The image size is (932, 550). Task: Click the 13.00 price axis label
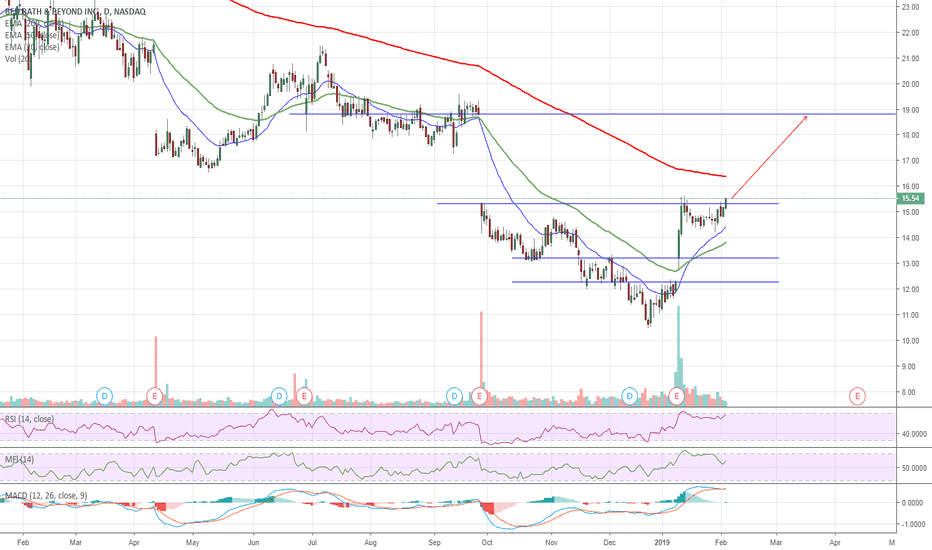click(x=910, y=263)
